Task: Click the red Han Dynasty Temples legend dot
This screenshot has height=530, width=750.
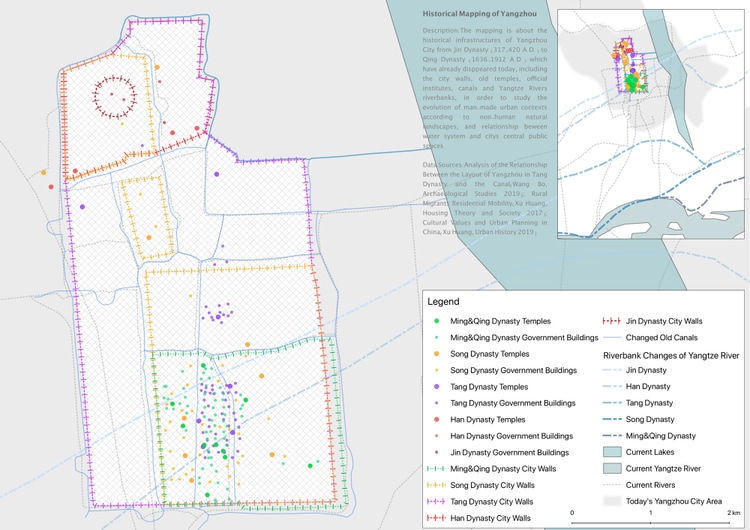Action: point(438,419)
